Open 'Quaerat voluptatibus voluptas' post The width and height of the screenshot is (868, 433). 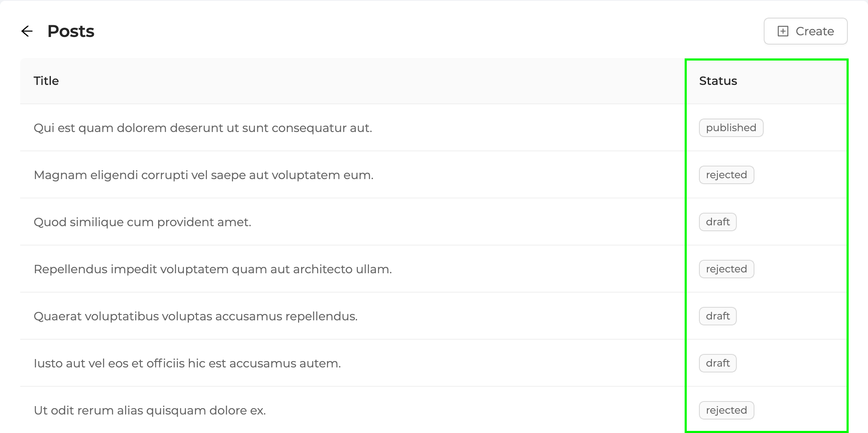196,316
